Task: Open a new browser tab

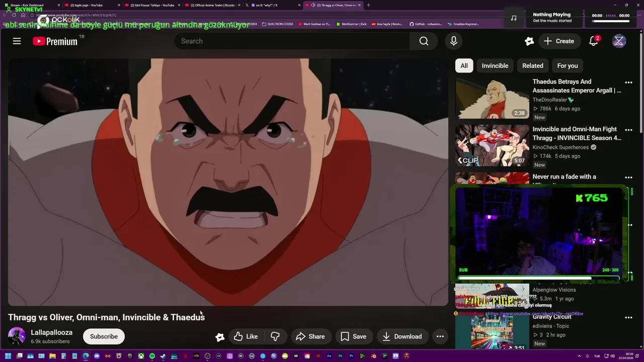Action: pyautogui.click(x=368, y=5)
